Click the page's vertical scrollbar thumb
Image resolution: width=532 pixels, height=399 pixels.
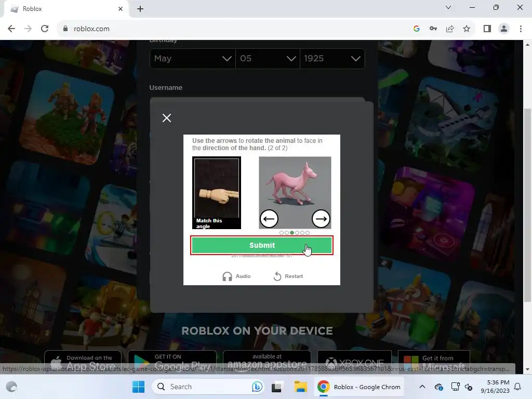pos(527,205)
